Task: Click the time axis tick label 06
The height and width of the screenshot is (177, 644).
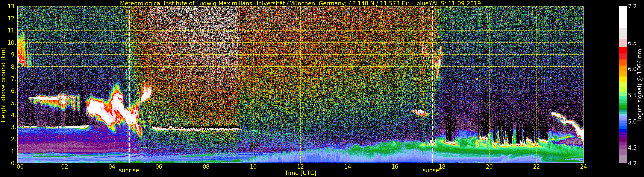Action: [159, 166]
